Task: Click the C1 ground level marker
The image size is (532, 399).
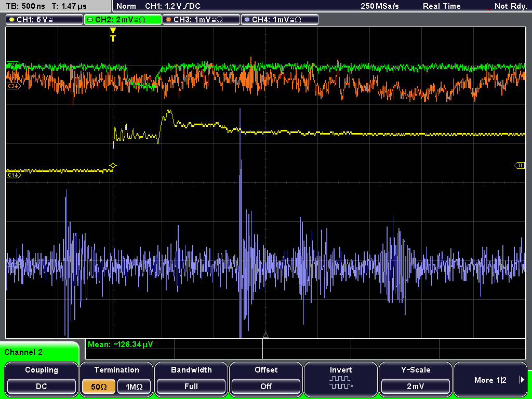Action: tap(14, 175)
